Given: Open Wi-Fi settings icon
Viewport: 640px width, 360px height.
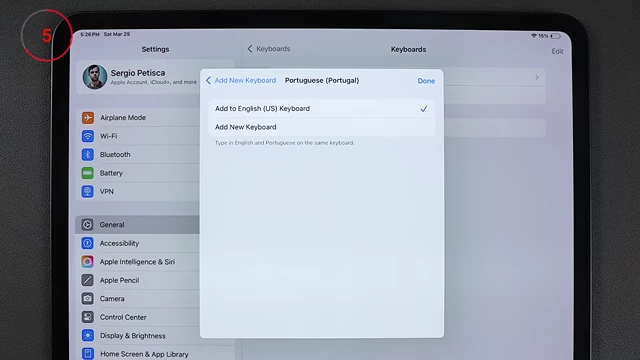Looking at the screenshot, I should click(88, 136).
